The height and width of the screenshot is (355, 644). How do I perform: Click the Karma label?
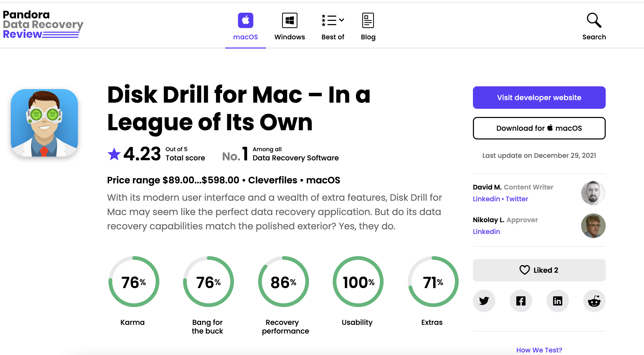click(132, 322)
